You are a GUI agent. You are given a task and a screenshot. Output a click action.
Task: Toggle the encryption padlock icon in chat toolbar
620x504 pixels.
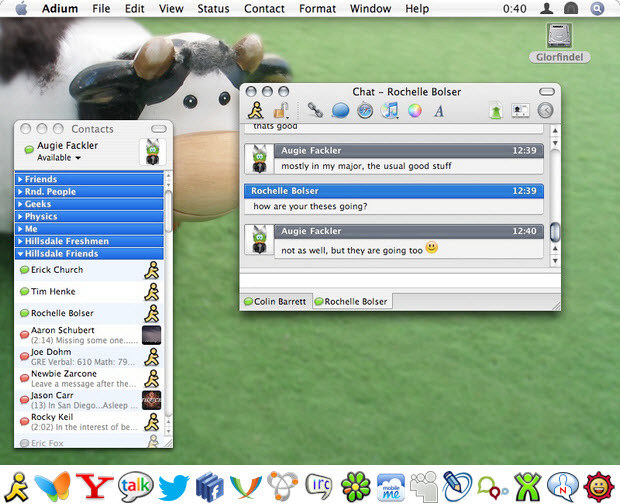(280, 111)
